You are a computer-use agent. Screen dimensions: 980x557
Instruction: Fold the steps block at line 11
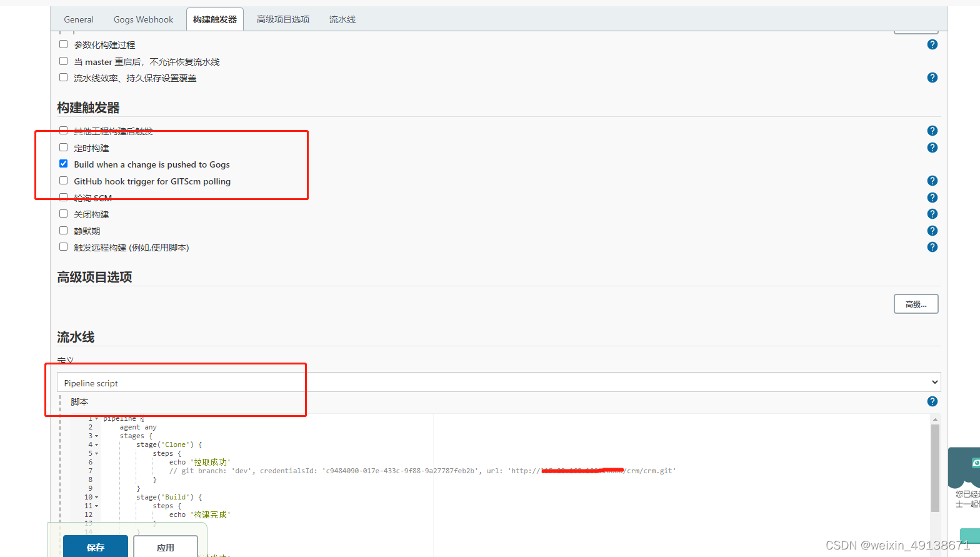[x=96, y=506]
